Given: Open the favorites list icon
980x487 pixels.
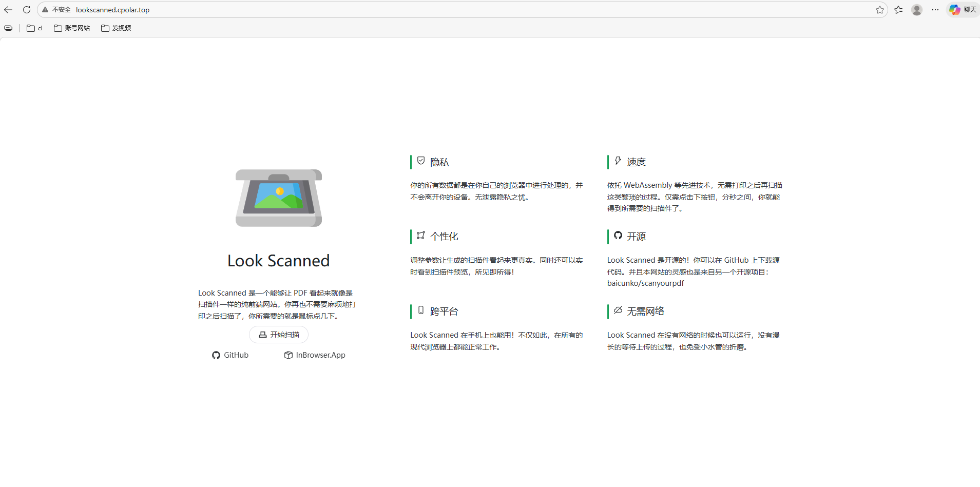Looking at the screenshot, I should 898,10.
